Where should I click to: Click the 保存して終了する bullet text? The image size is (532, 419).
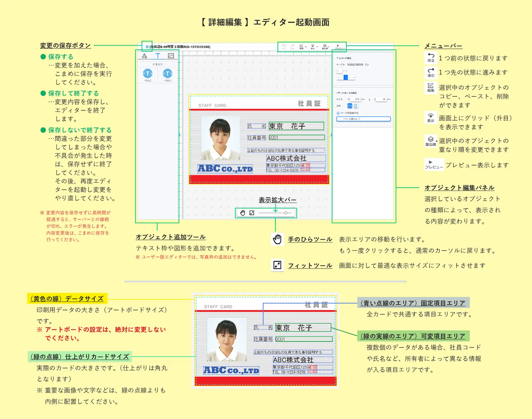point(73,93)
